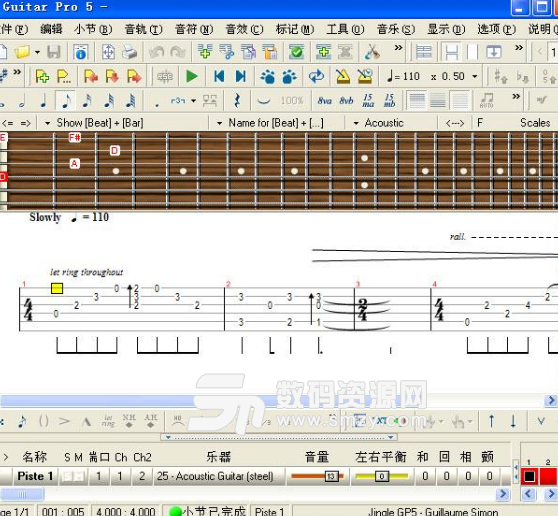Click the upstroke arrow icon
The width and height of the screenshot is (558, 516).
(x=491, y=421)
